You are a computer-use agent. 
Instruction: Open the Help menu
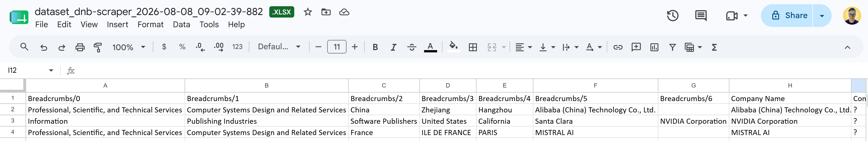236,25
